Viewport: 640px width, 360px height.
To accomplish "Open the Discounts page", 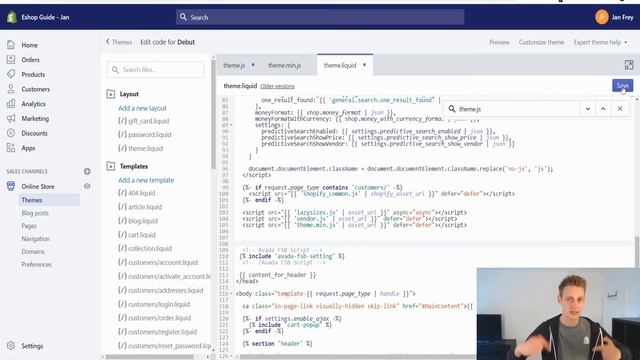I will [34, 133].
